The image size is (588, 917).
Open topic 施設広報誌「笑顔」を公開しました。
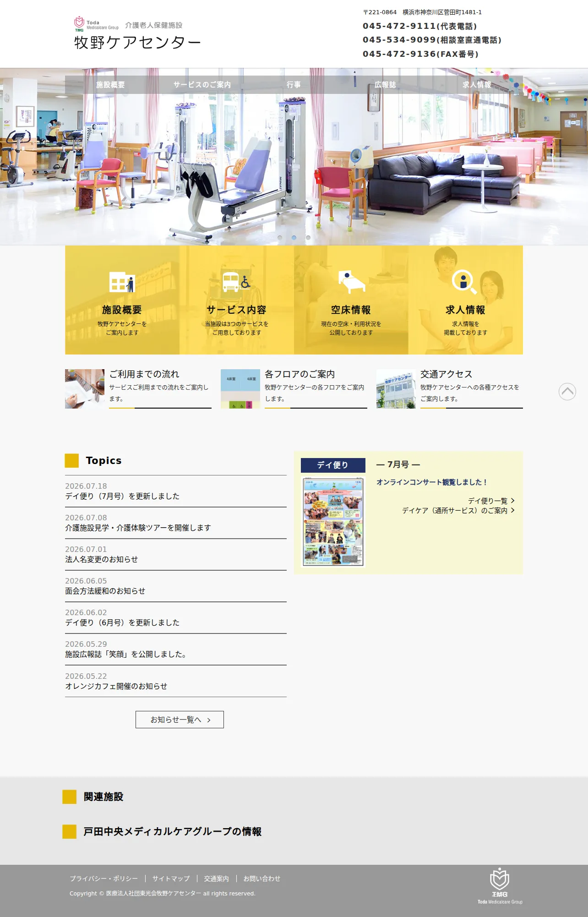(x=126, y=654)
